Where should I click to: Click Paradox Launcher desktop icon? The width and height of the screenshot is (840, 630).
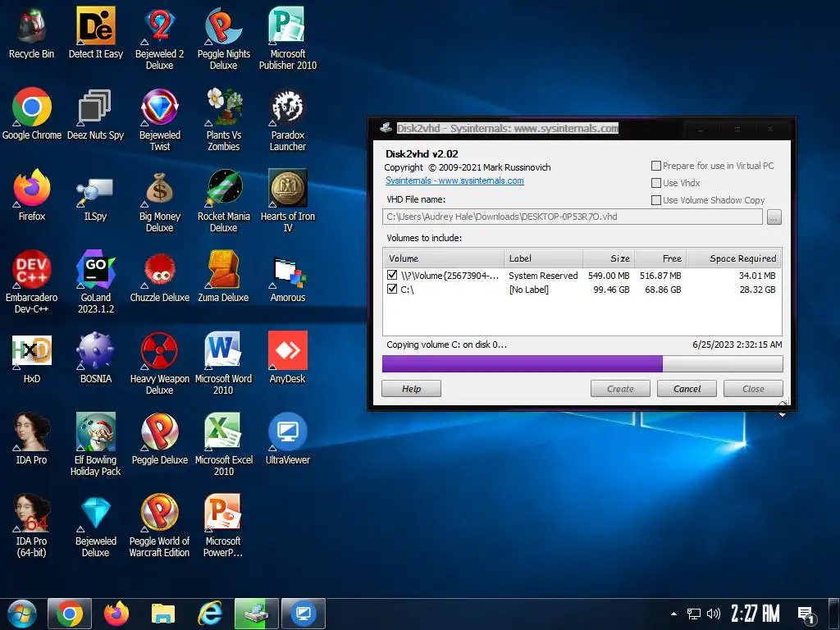(x=288, y=119)
